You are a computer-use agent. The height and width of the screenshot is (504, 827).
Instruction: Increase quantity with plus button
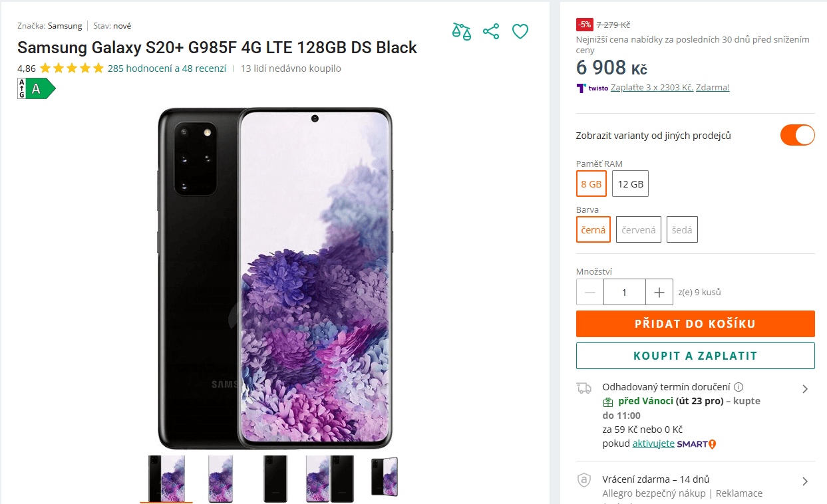pyautogui.click(x=659, y=292)
